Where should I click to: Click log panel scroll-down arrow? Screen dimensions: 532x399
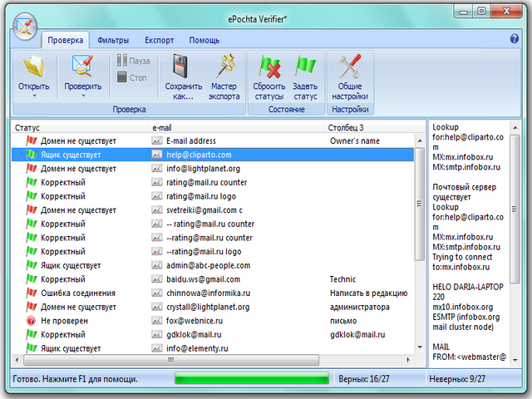point(515,360)
